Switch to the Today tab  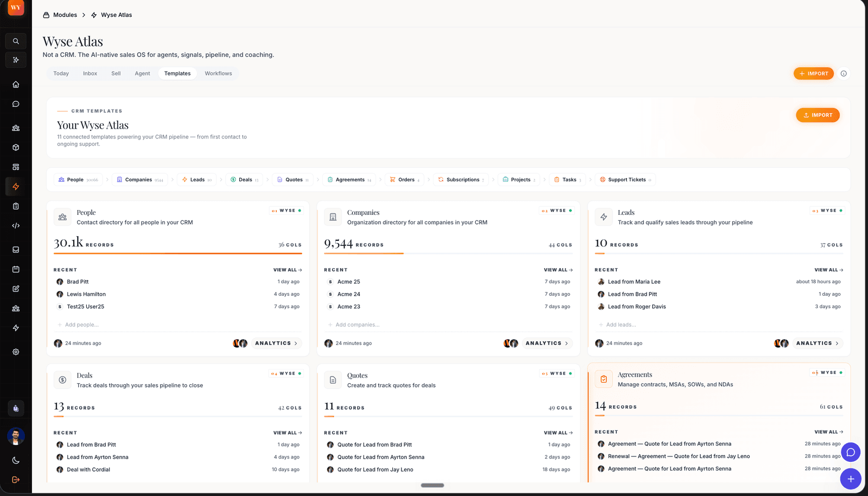[x=61, y=73]
